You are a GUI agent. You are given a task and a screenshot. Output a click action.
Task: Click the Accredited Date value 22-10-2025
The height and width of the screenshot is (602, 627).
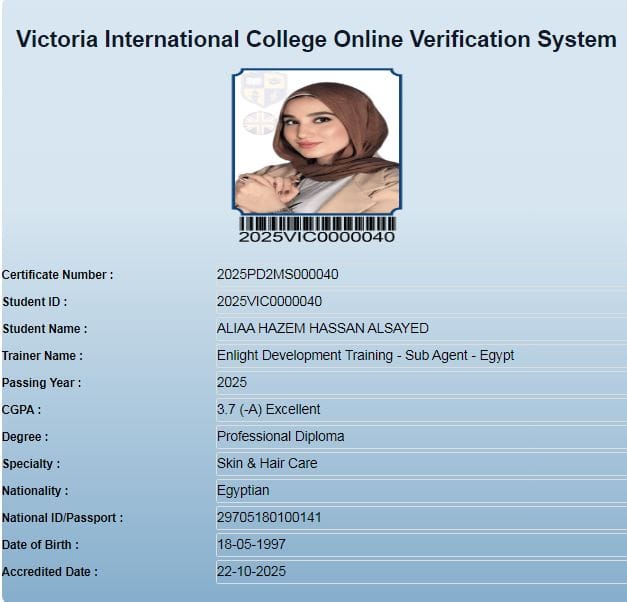click(251, 571)
